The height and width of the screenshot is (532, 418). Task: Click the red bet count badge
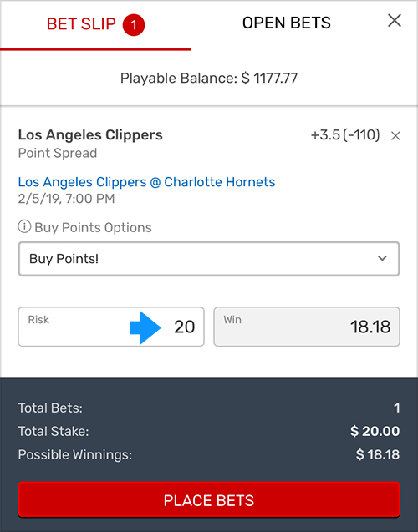pos(134,25)
